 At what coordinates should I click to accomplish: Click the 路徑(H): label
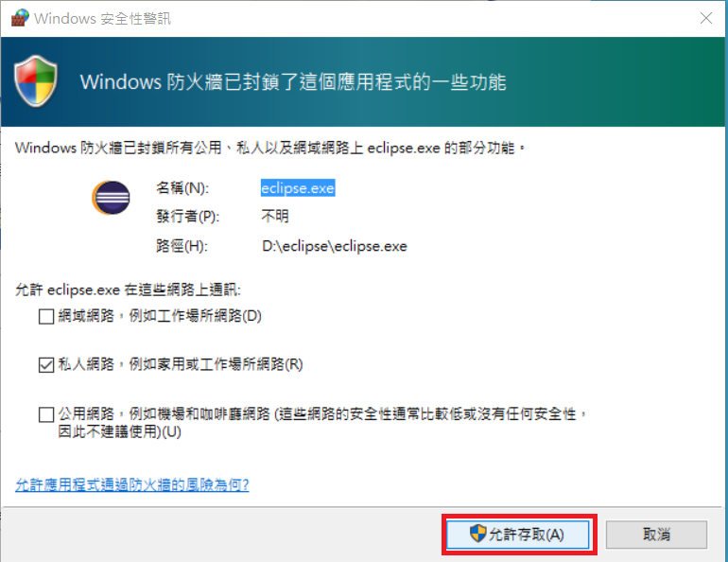tap(182, 246)
